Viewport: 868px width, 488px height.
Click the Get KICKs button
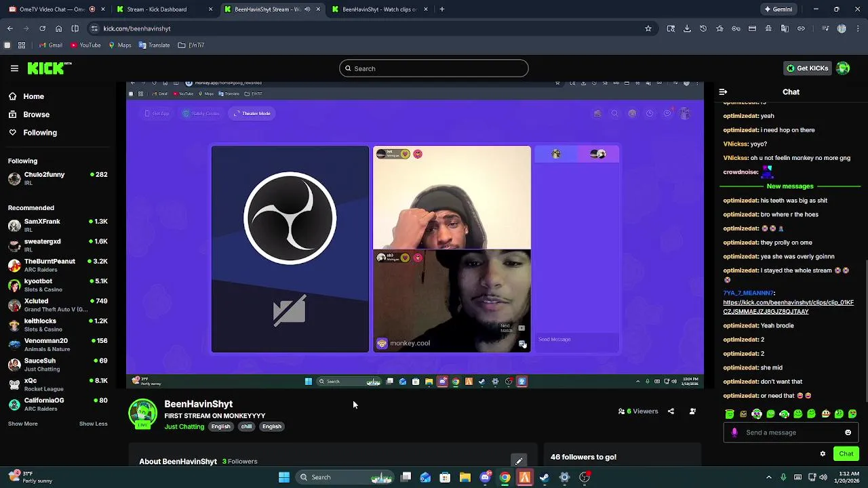coord(807,68)
